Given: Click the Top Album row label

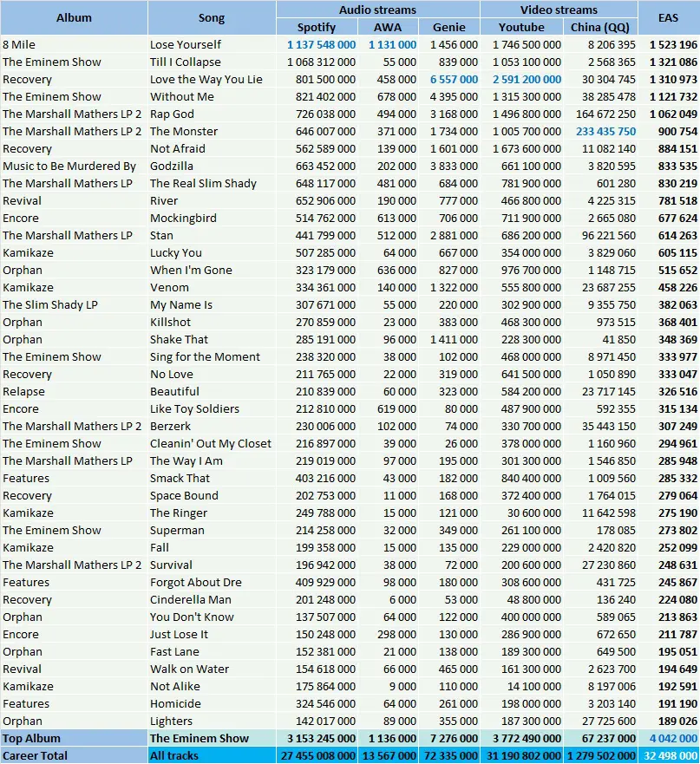Looking at the screenshot, I should click(74, 739).
